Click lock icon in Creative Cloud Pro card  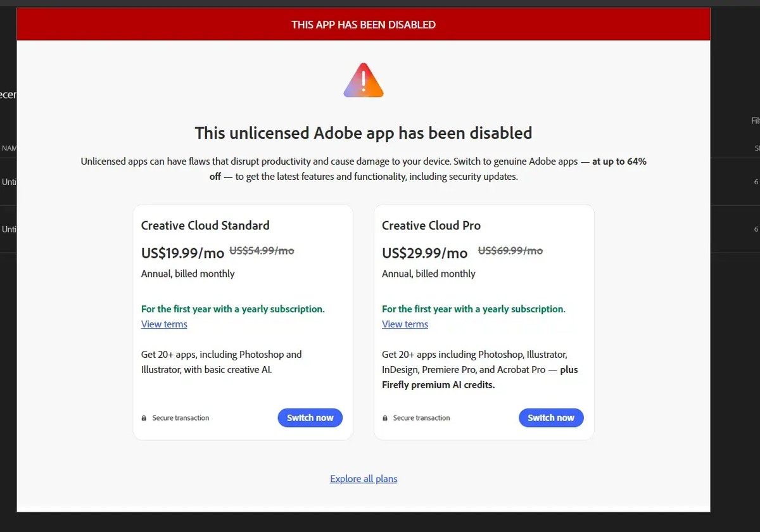[385, 418]
